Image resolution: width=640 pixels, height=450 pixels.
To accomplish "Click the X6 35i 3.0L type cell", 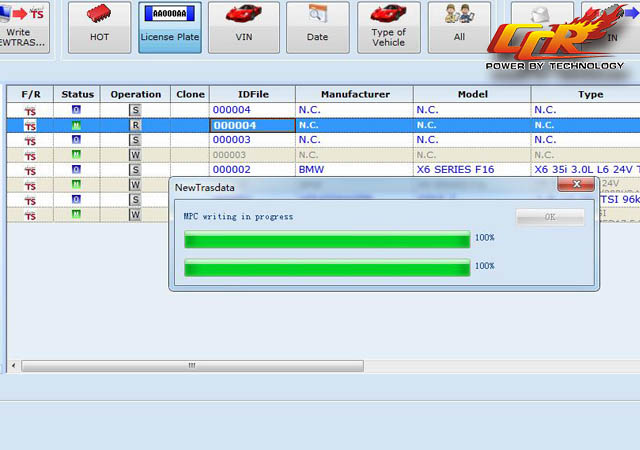I will pyautogui.click(x=586, y=169).
